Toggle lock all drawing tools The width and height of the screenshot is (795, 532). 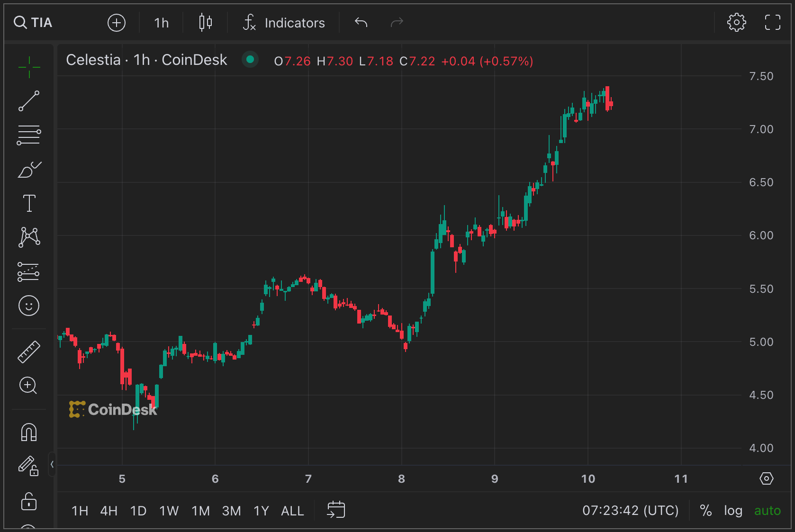(x=29, y=501)
